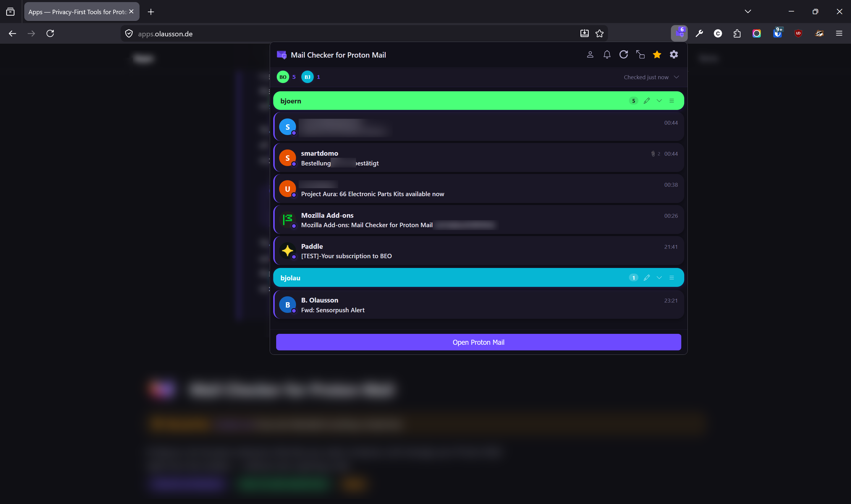
Task: Click smartdomo sender avatar S
Action: click(287, 158)
